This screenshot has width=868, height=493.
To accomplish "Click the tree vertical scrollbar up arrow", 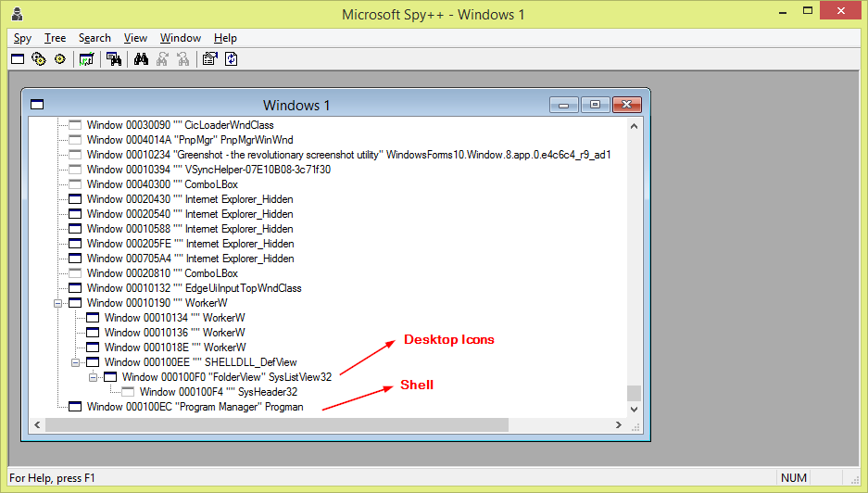I will [635, 126].
